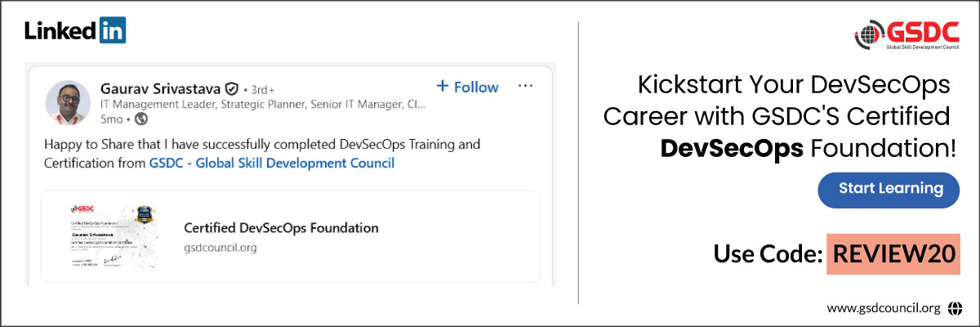Click the Gaurav Srivastava profile name
980x327 pixels.
tap(160, 88)
